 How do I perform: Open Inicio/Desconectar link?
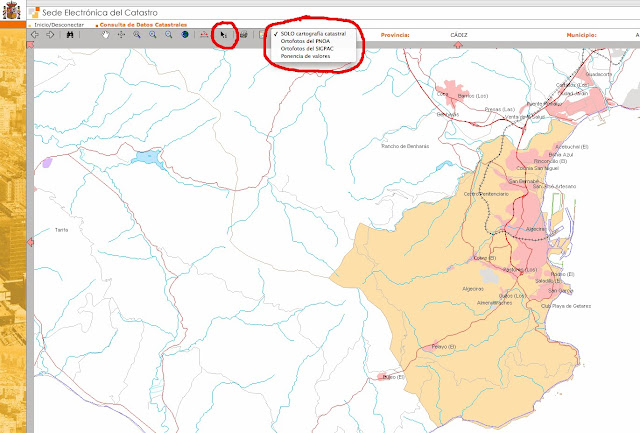(x=59, y=25)
